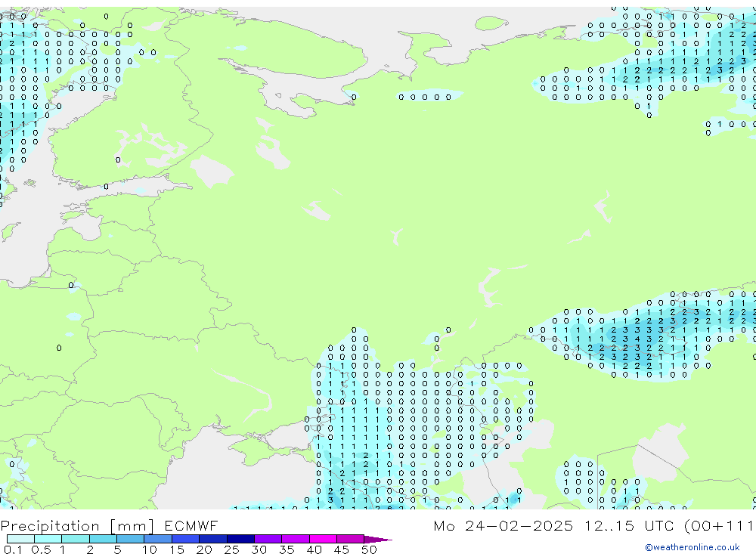Open the weatheronline.co.uk copyright link

pos(692,547)
